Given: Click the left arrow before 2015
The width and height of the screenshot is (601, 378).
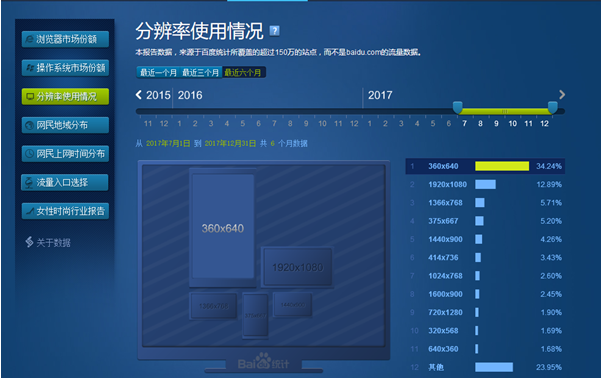Looking at the screenshot, I should click(x=139, y=95).
